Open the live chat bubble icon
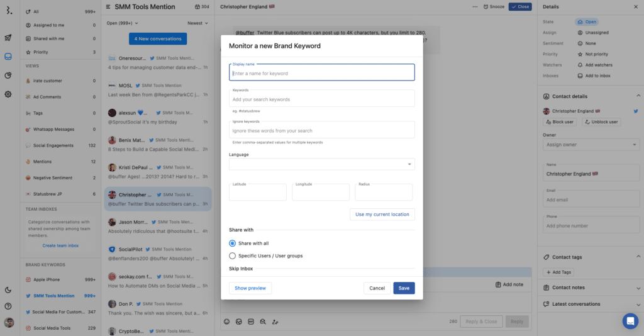This screenshot has width=644, height=336. coord(630,321)
